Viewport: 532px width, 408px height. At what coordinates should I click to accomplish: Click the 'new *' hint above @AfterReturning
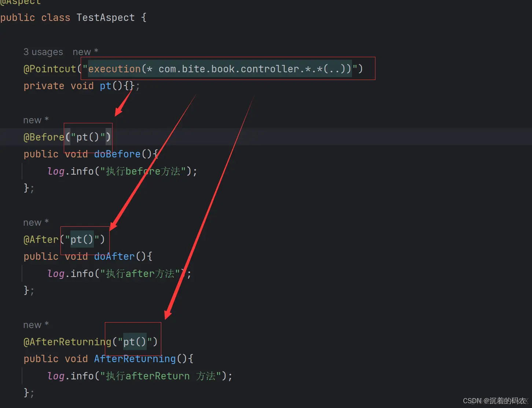click(36, 325)
